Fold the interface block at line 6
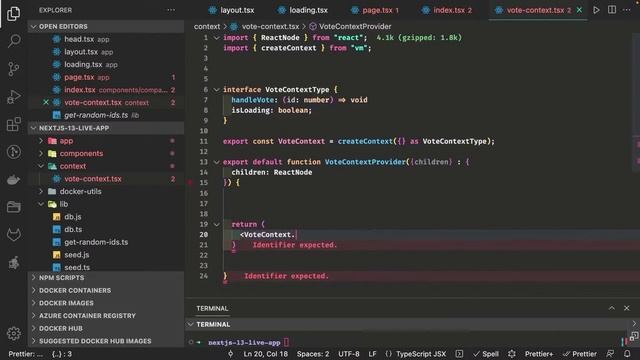 pos(217,89)
